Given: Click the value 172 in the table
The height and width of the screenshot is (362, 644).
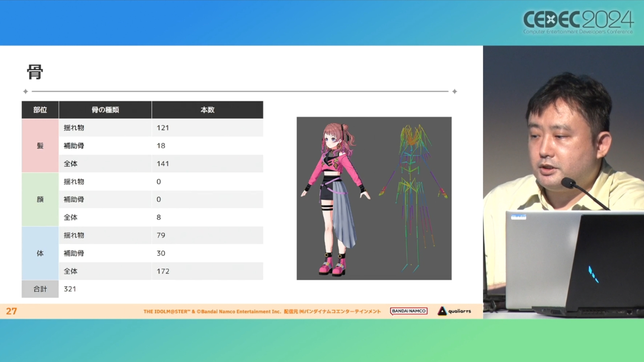Looking at the screenshot, I should [163, 271].
